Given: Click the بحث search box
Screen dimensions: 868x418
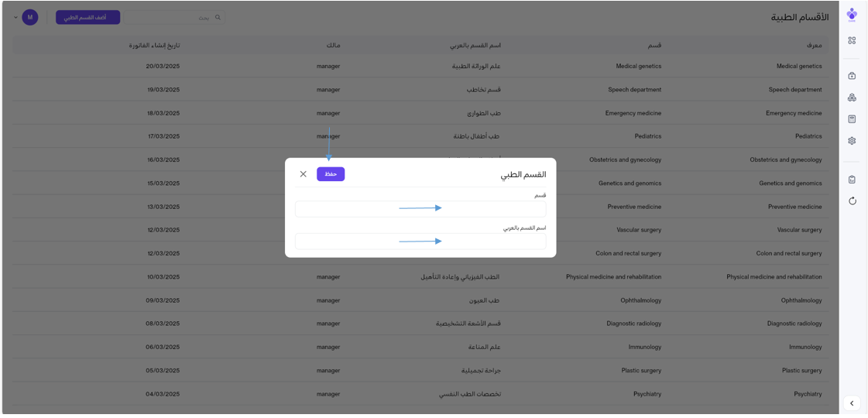Looking at the screenshot, I should [x=170, y=17].
